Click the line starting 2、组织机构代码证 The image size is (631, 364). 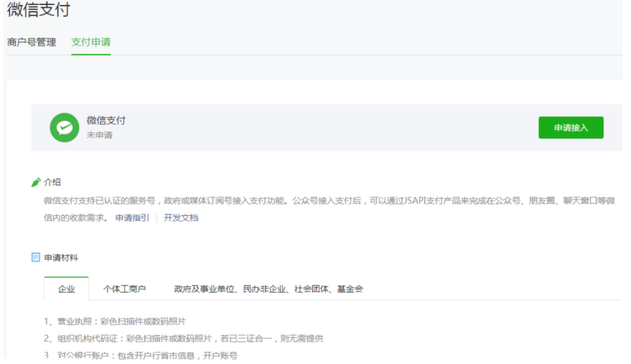(x=184, y=338)
